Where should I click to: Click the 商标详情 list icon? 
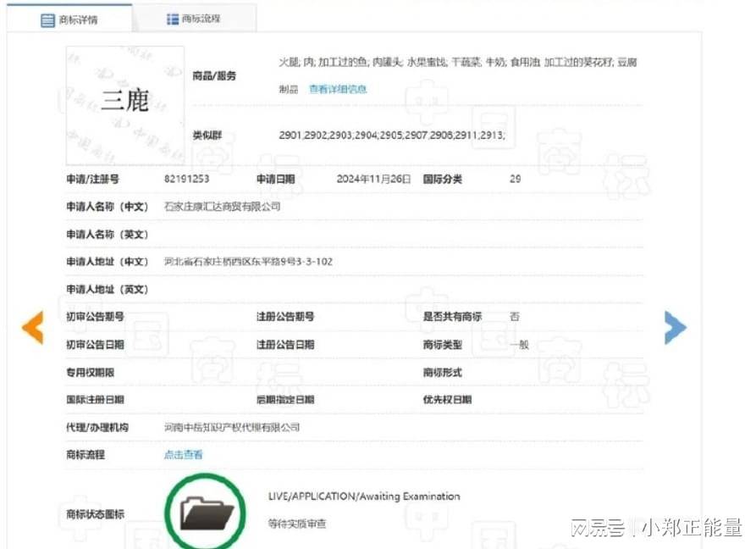47,20
